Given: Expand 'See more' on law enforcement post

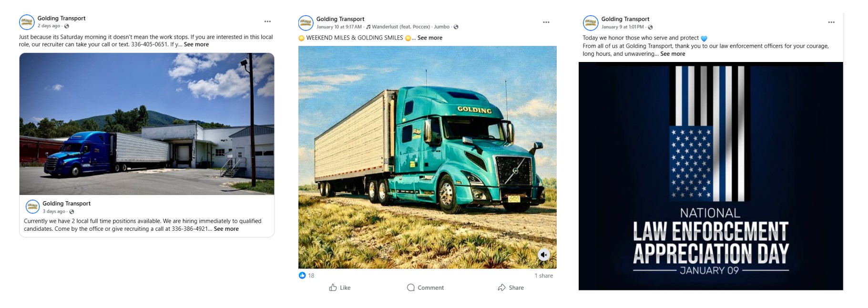Looking at the screenshot, I should point(673,54).
